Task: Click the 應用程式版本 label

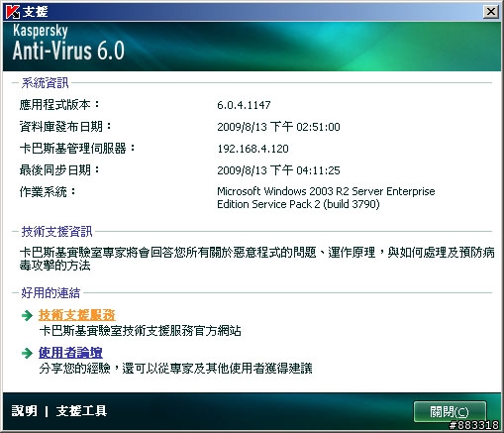Action: (x=59, y=105)
